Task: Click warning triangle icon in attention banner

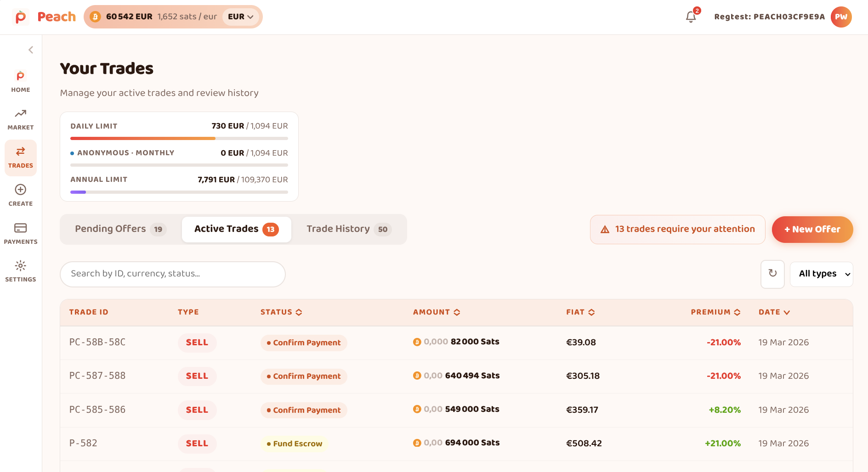Action: [605, 229]
